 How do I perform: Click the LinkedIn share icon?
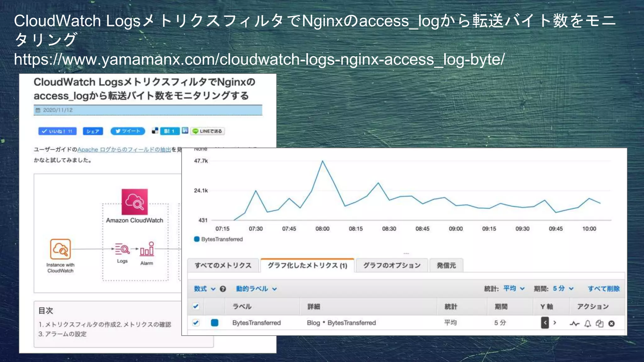pyautogui.click(x=185, y=130)
